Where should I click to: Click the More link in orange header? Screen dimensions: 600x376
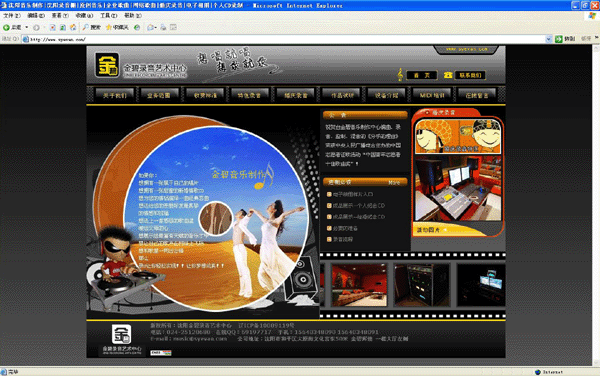coord(394,183)
